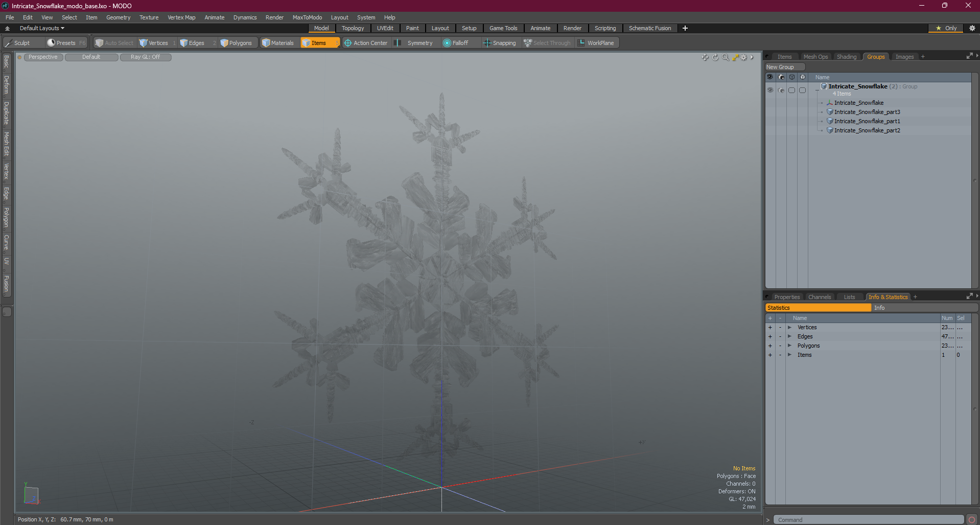Expand the Items statistics row
980x525 pixels.
(789, 355)
